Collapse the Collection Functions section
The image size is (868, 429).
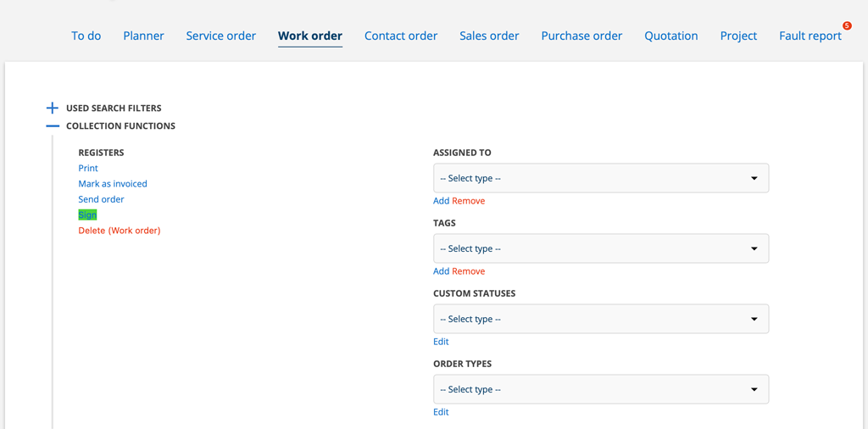53,125
